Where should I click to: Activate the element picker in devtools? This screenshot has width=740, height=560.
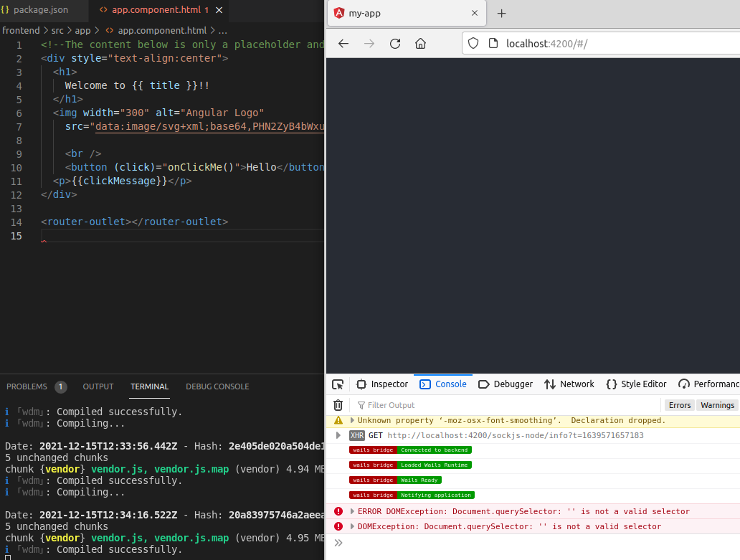point(338,384)
